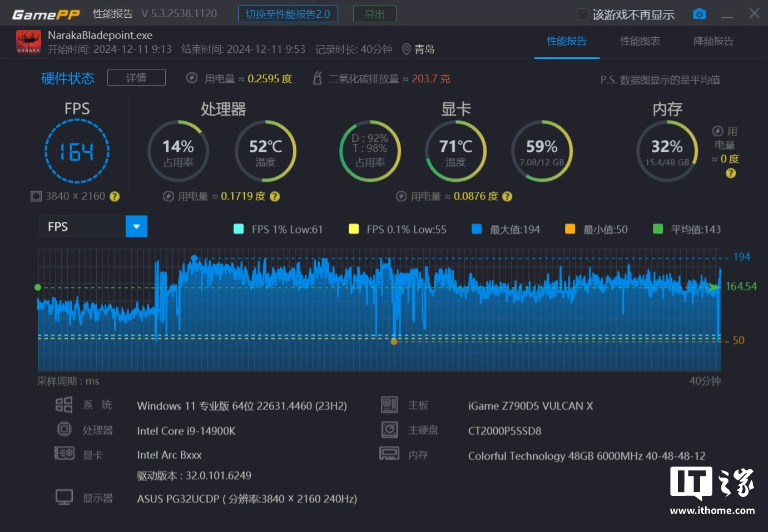The width and height of the screenshot is (768, 532).
Task: Click the camera screenshot icon
Action: click(699, 14)
